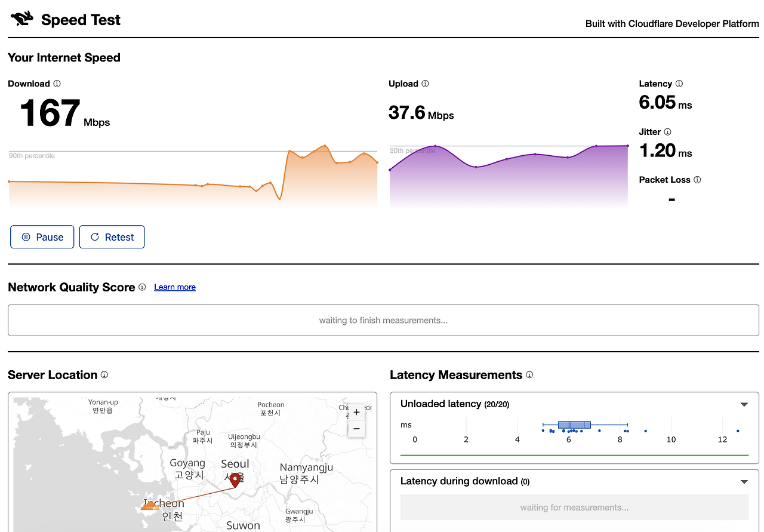Click the Paju label on the map

[203, 436]
